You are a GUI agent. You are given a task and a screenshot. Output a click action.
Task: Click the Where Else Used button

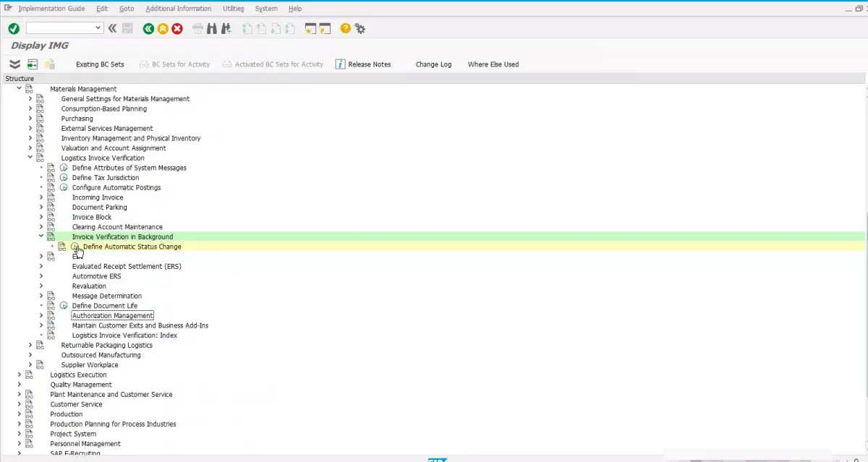click(x=493, y=64)
